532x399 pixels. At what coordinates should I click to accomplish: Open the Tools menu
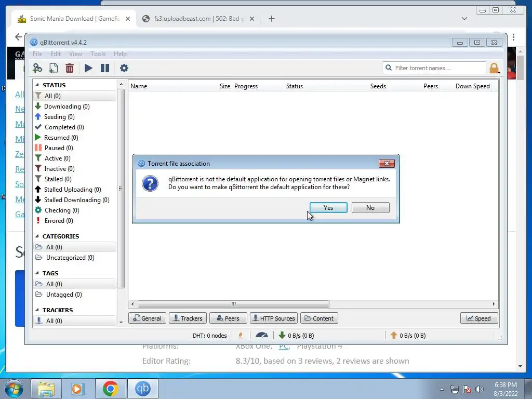98,54
